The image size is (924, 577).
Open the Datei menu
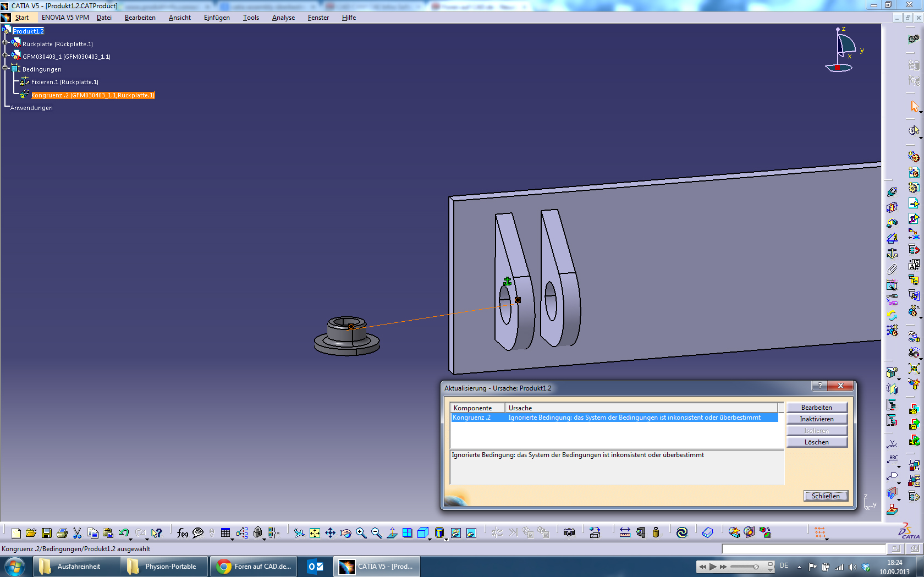click(104, 18)
